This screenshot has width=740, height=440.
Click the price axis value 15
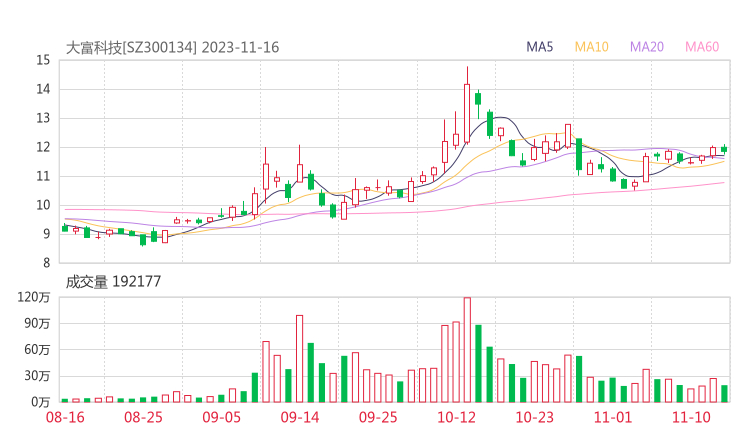tap(43, 60)
